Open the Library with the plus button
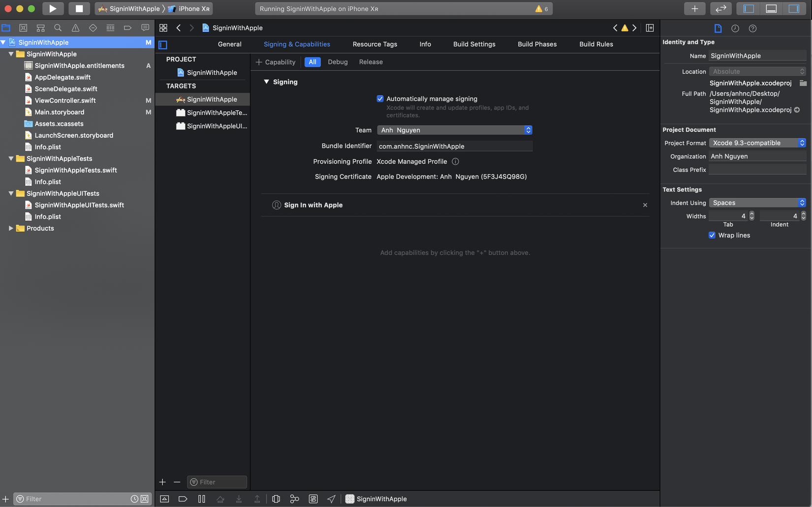 (x=694, y=8)
